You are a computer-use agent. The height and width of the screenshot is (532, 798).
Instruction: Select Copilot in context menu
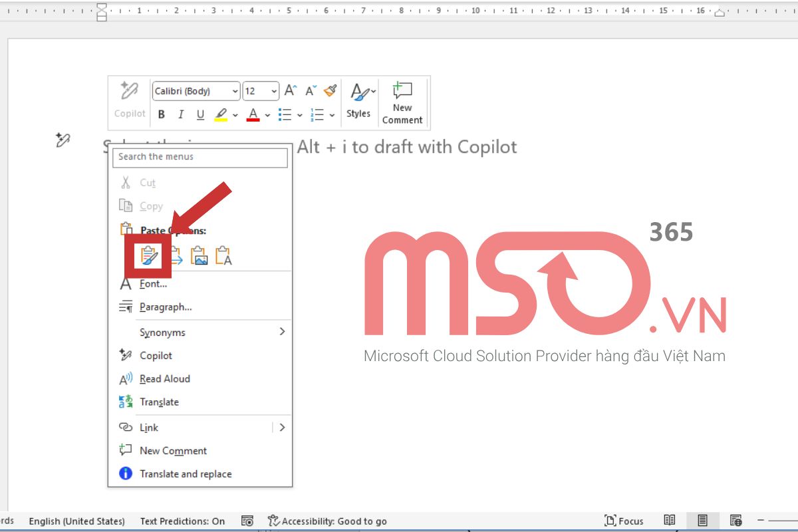click(x=200, y=356)
